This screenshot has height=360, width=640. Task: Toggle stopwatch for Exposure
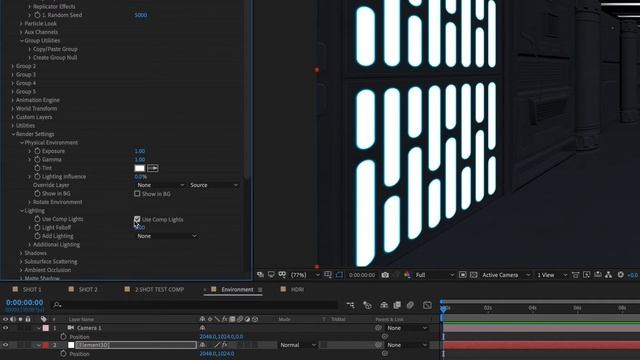37,151
